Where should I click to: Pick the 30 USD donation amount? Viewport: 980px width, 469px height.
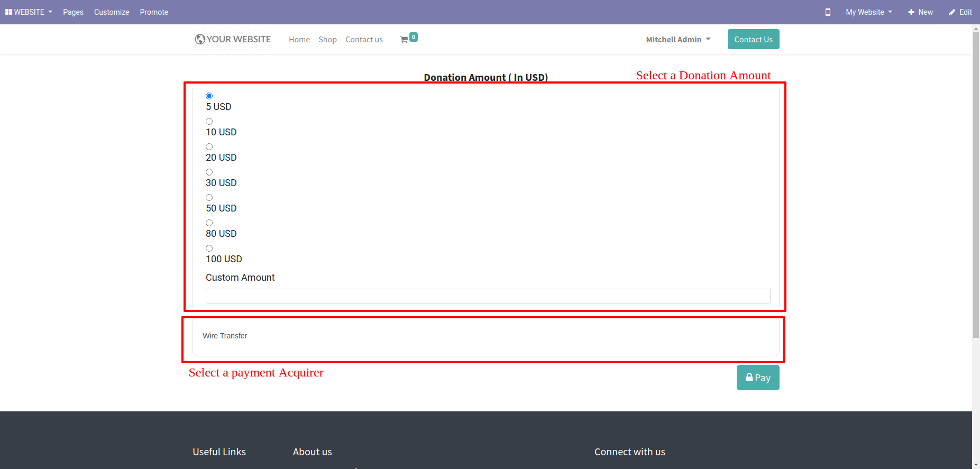coord(209,172)
